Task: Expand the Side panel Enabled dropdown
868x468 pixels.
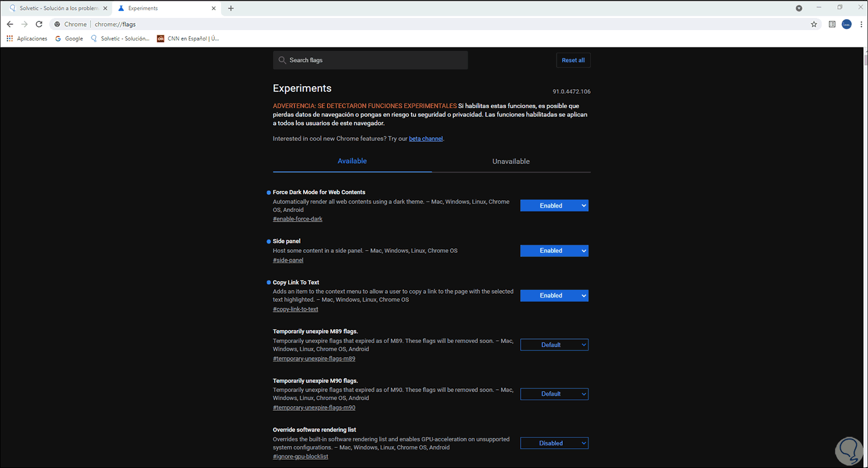Action: [554, 250]
